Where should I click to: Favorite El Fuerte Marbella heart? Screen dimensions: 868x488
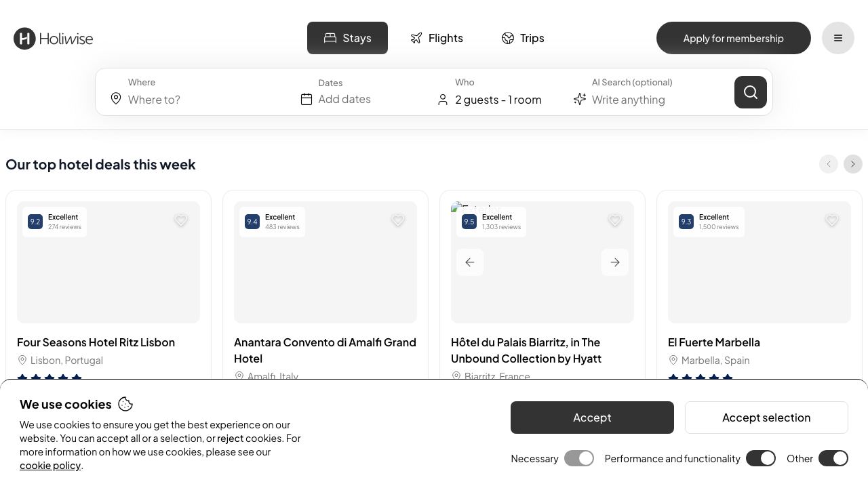click(832, 220)
